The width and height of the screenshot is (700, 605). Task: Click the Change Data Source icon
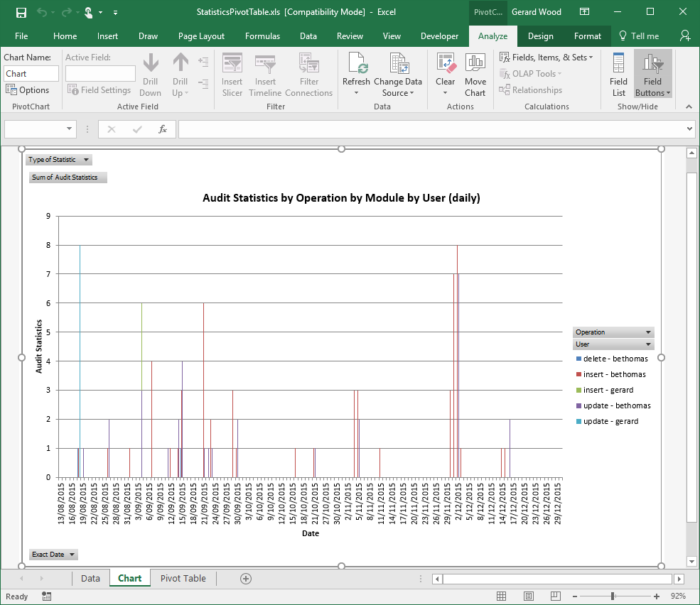(x=398, y=65)
